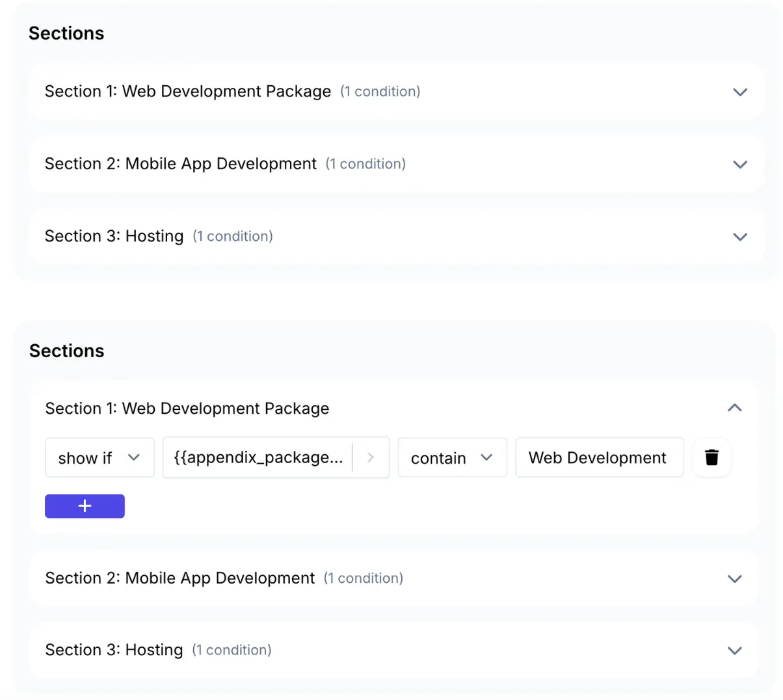Click the arrow beside the appendix_package variable
The image size is (783, 700).
371,457
